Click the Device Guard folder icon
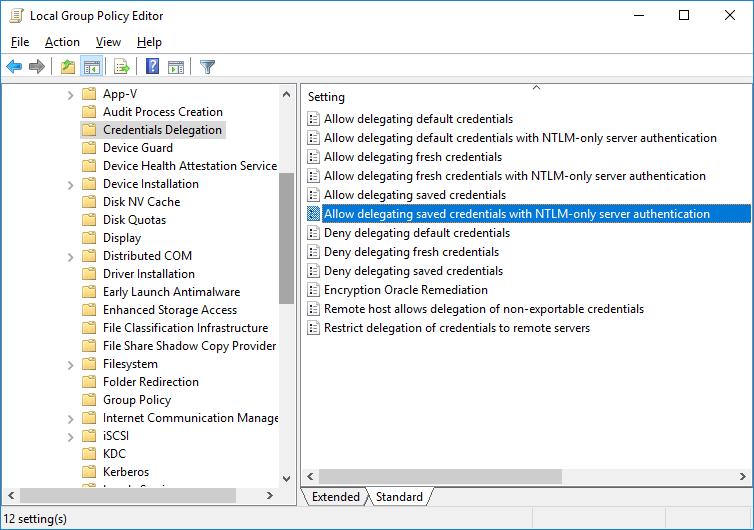The height and width of the screenshot is (530, 754). (89, 148)
